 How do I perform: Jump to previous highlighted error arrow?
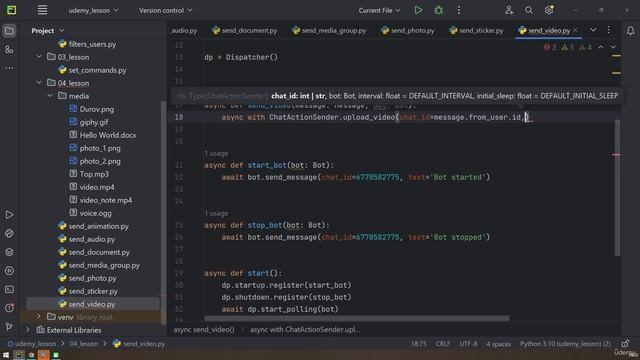pos(600,47)
